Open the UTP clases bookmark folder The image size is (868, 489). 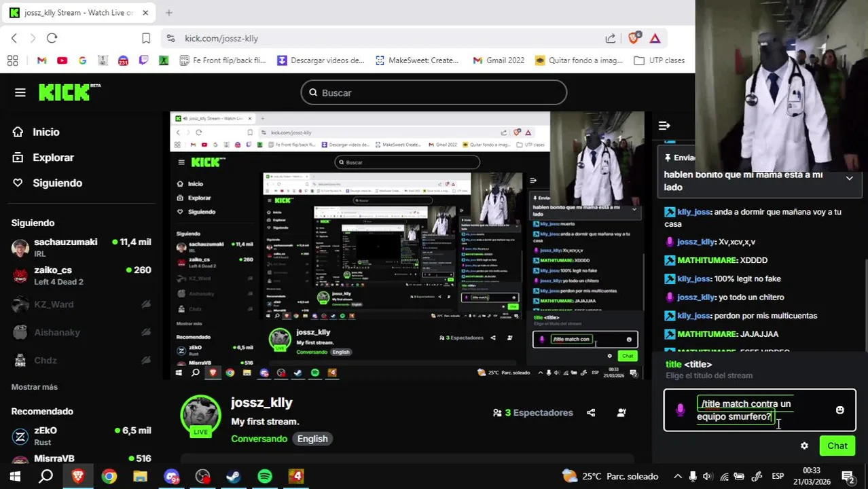[x=659, y=60]
